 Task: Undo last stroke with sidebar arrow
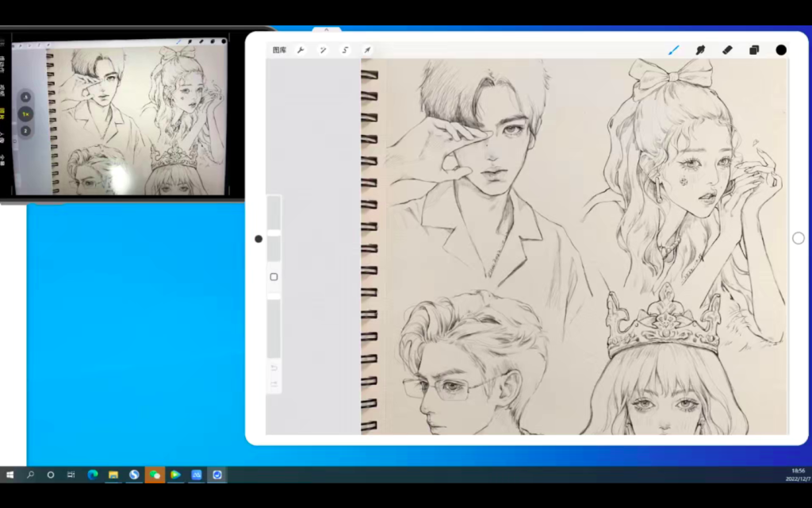pos(274,368)
